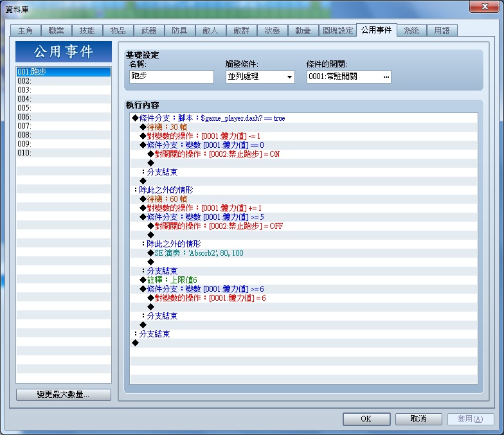Close the 資料庫 window
The width and height of the screenshot is (504, 435).
(485, 6)
